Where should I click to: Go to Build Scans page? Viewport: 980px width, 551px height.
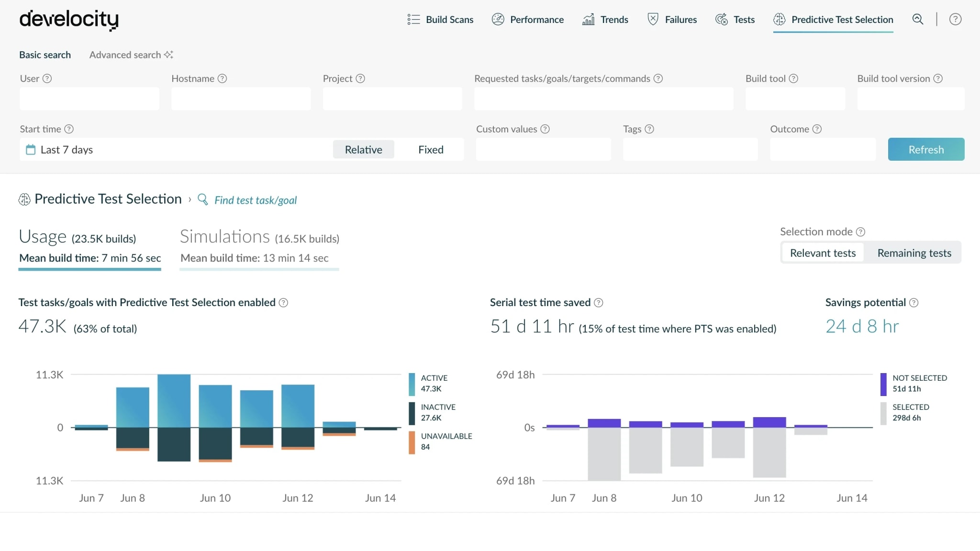tap(440, 20)
